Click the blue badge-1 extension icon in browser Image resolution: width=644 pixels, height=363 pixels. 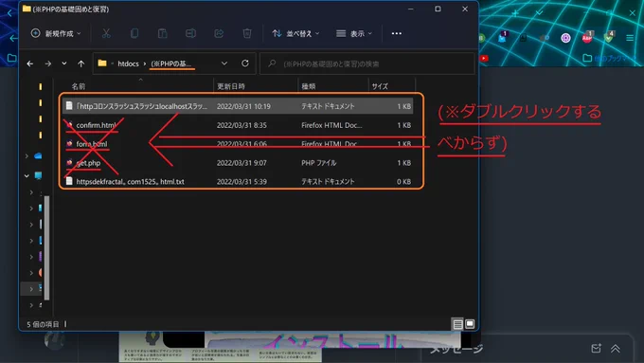tap(502, 37)
